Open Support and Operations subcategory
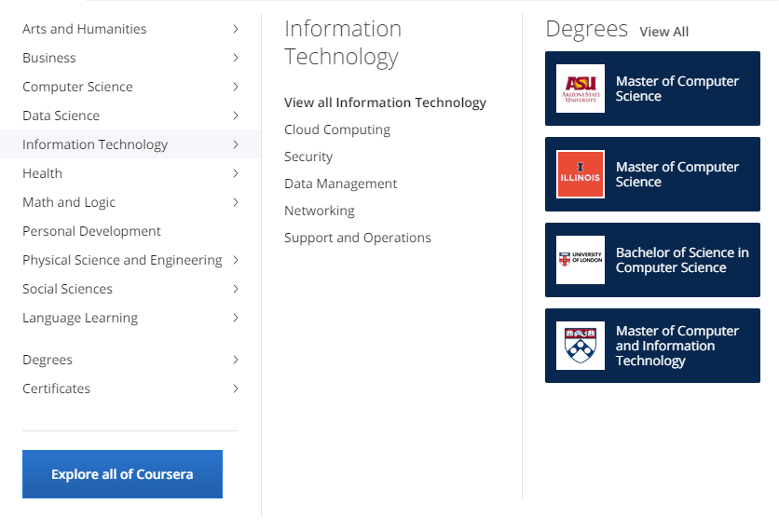The height and width of the screenshot is (532, 779). (358, 238)
